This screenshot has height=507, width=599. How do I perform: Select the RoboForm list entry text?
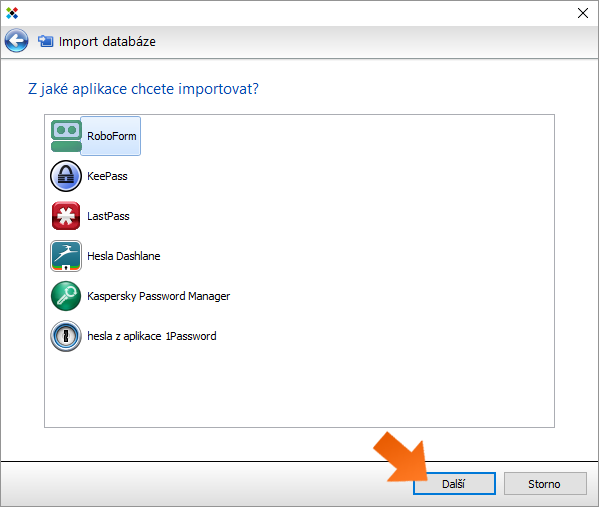(112, 136)
